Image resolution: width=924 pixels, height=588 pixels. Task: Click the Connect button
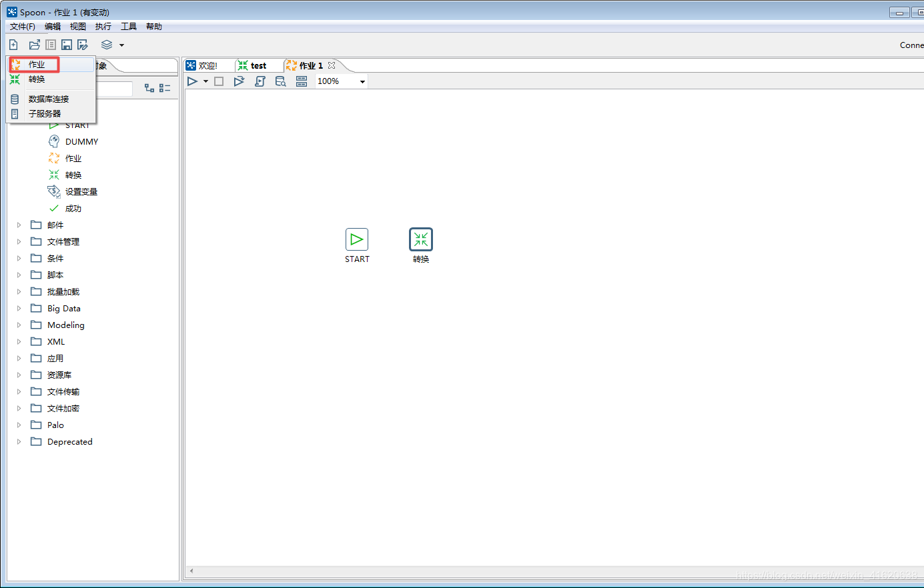[911, 45]
